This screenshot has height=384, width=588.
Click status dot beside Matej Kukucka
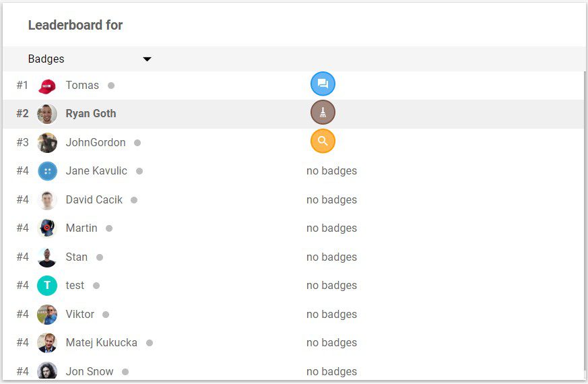click(x=150, y=343)
